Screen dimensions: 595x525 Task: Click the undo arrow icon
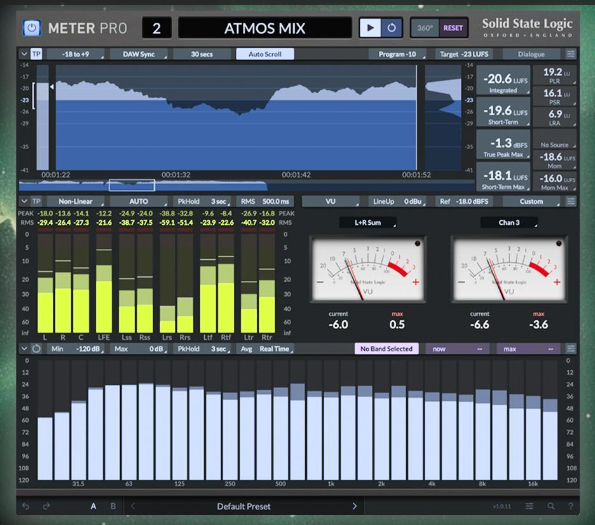(x=25, y=506)
